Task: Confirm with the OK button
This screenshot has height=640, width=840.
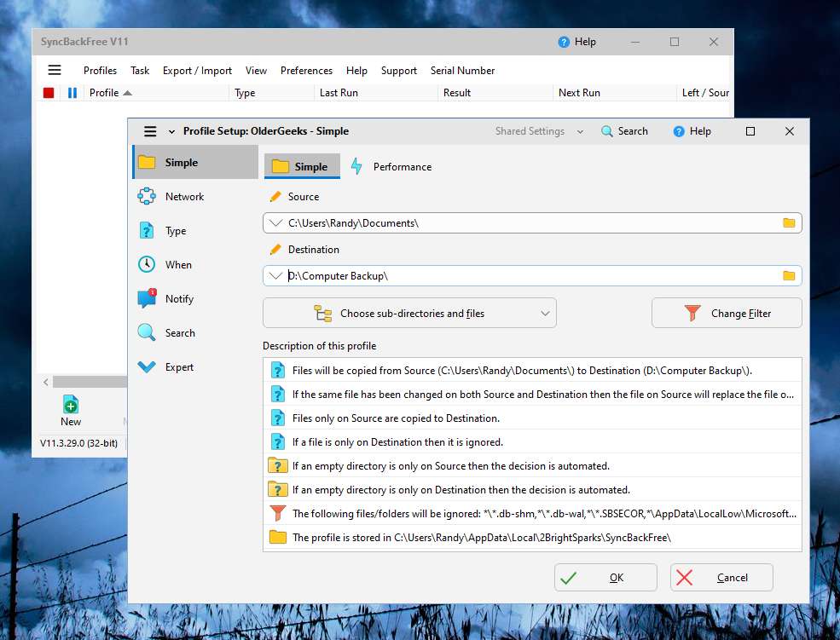Action: pyautogui.click(x=605, y=578)
